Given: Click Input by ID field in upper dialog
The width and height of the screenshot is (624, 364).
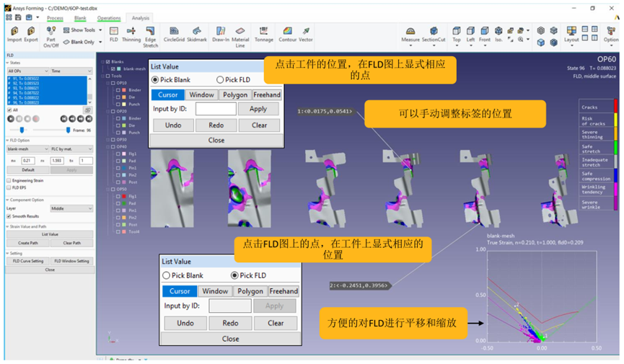Looking at the screenshot, I should point(216,109).
